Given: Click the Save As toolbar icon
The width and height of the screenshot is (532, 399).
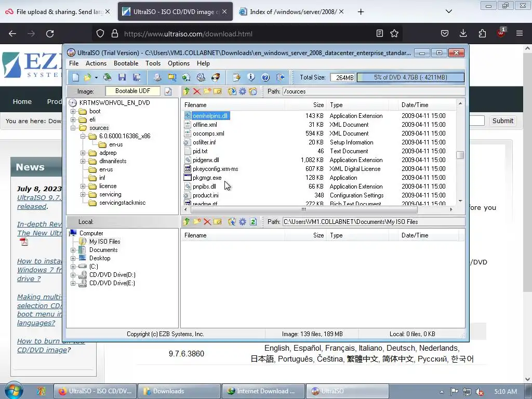Looking at the screenshot, I should pos(137,77).
